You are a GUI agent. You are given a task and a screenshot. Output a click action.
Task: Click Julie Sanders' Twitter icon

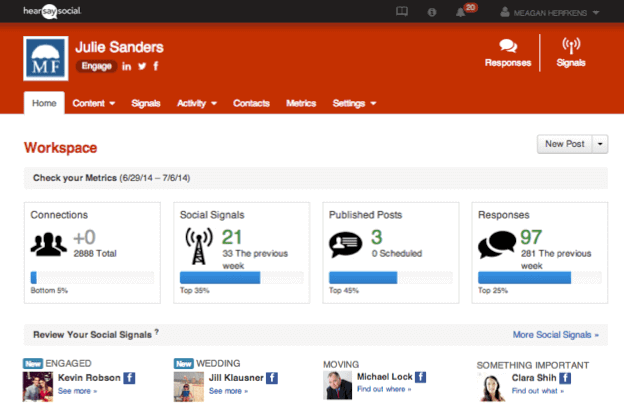point(142,66)
